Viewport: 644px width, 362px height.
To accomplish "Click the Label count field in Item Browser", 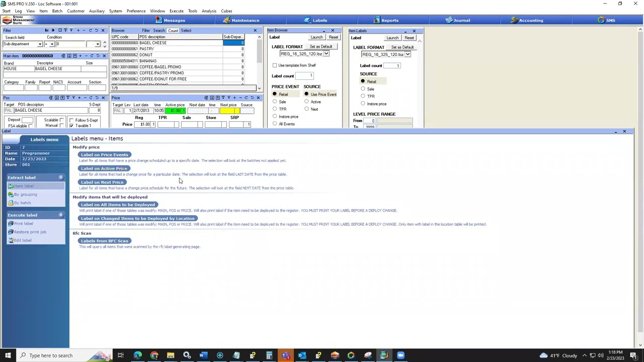I will (x=305, y=76).
